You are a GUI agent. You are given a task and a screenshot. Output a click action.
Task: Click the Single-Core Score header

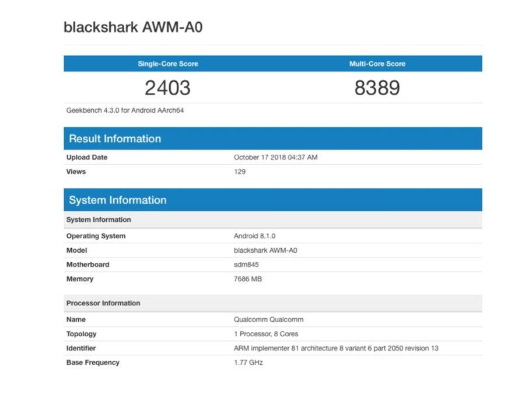point(167,64)
